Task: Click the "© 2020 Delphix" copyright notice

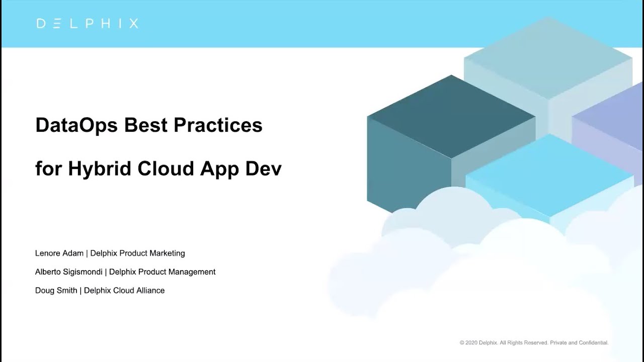Action: pyautogui.click(x=534, y=343)
